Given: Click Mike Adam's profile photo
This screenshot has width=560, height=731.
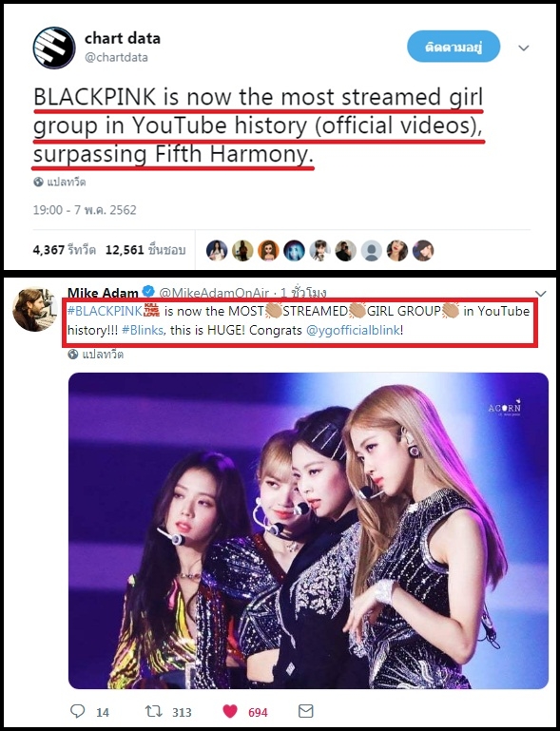Looking at the screenshot, I should [x=34, y=309].
